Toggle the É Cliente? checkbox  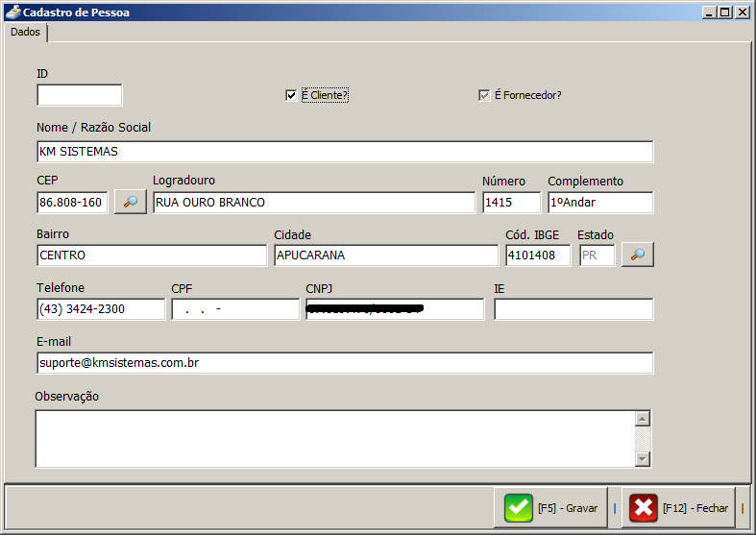point(291,95)
